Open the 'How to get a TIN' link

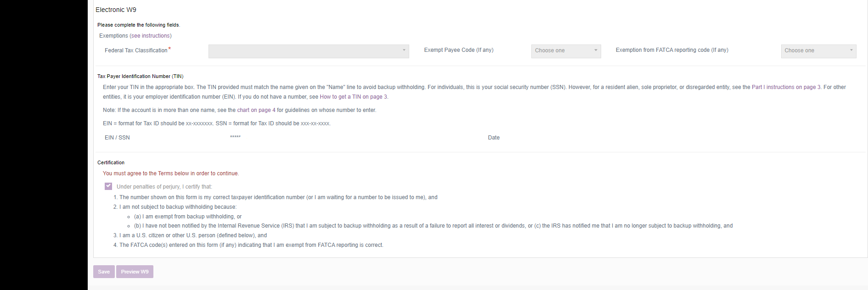pos(353,97)
